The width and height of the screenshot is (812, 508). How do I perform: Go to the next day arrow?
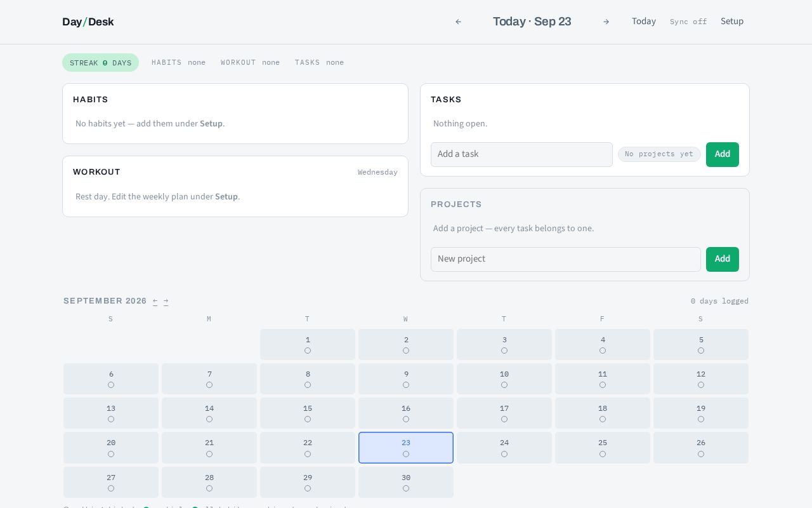tap(606, 22)
